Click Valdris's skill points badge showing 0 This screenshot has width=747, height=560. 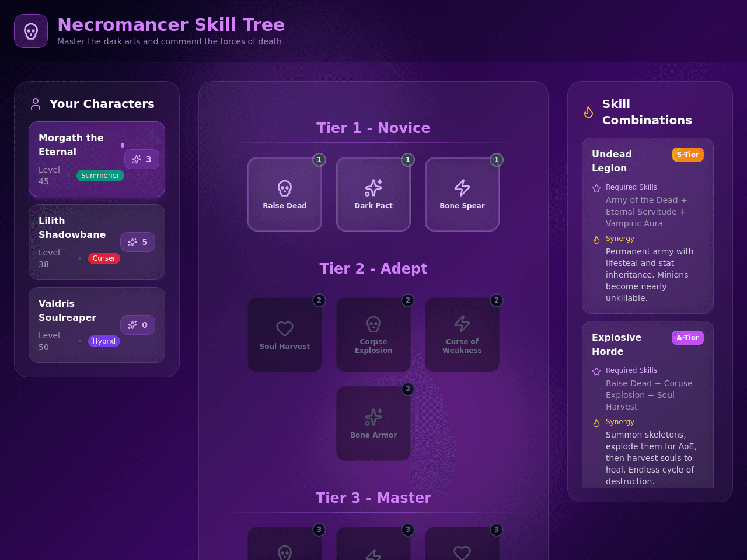coord(138,325)
